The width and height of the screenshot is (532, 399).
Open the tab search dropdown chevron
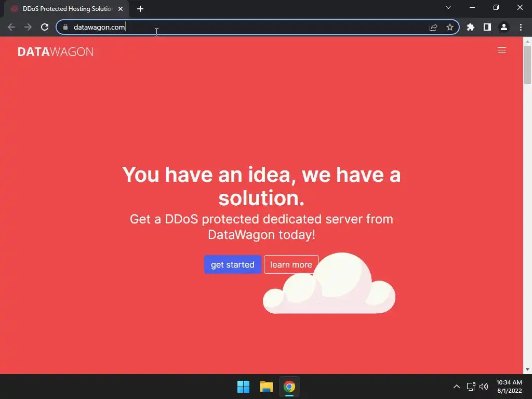(448, 7)
